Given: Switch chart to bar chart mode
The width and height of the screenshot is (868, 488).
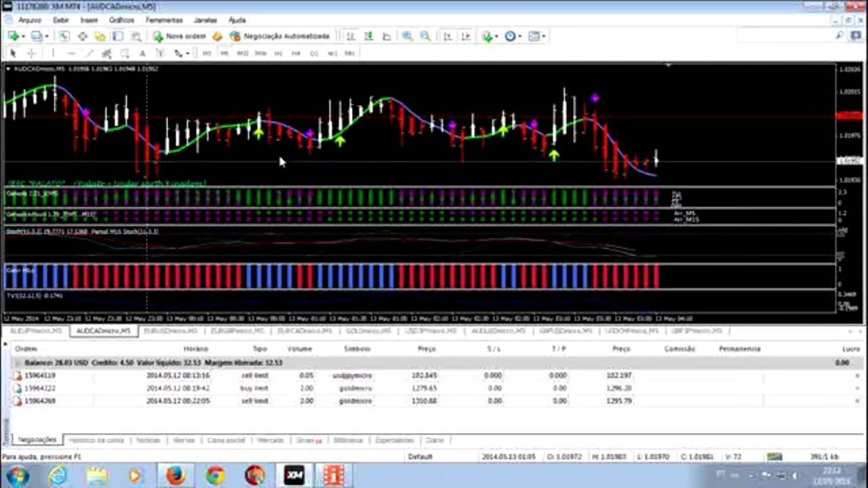Looking at the screenshot, I should pos(351,37).
